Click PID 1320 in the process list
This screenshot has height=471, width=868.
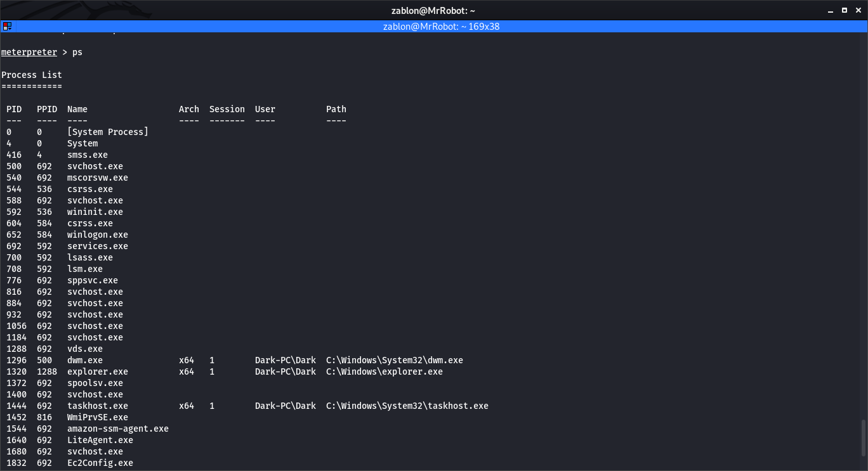pos(16,371)
